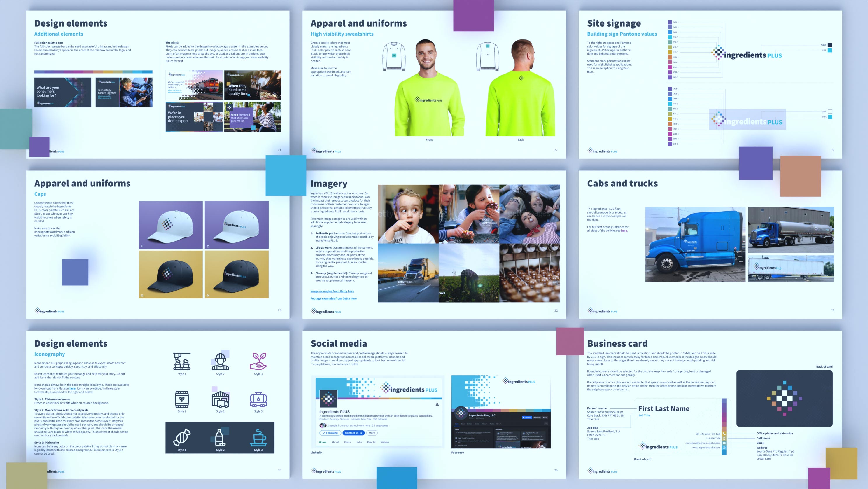Toggle the LinkedIn Following button
The height and width of the screenshot is (489, 868).
pos(330,433)
